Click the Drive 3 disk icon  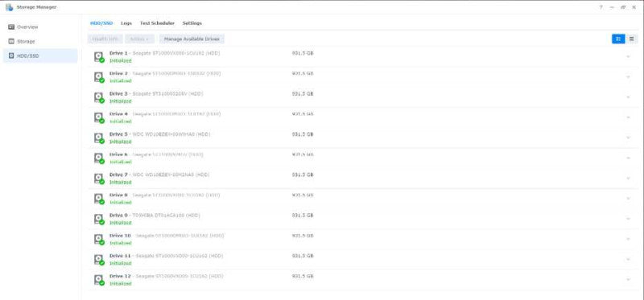(98, 97)
